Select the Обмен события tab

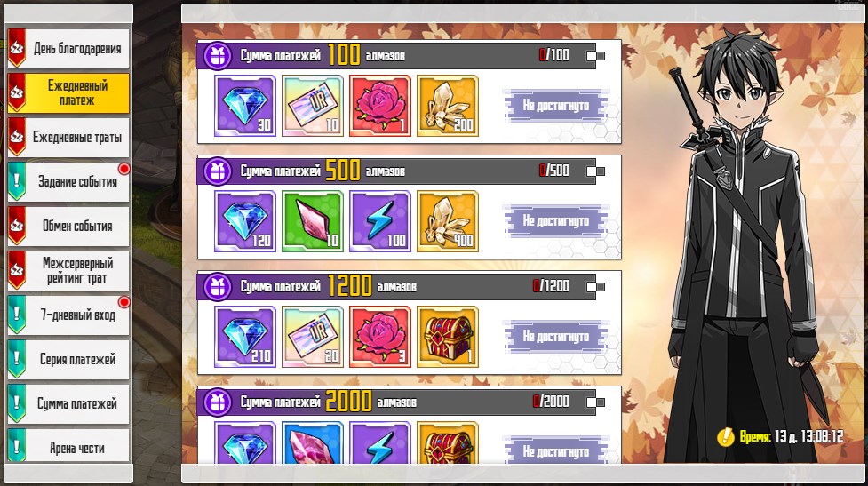coord(68,226)
